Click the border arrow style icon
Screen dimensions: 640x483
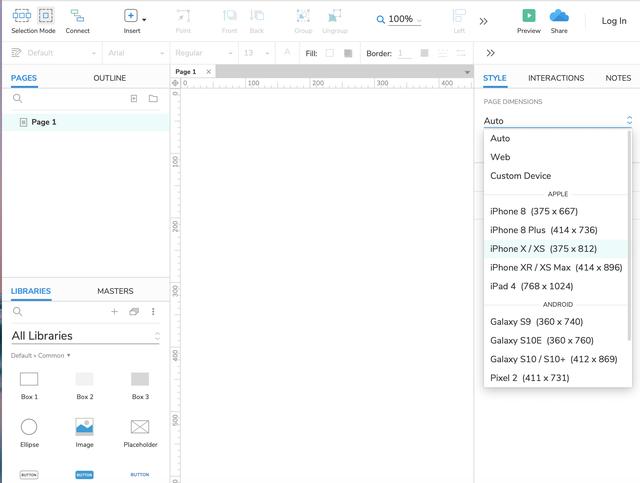pyautogui.click(x=461, y=53)
